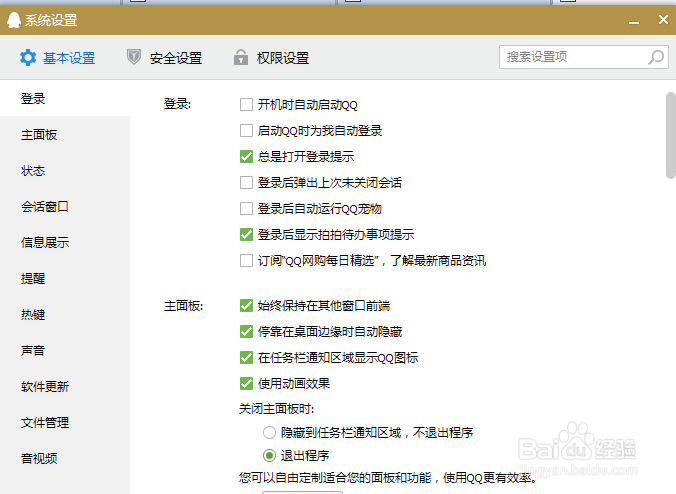This screenshot has height=494, width=676.
Task: Open 热键 settings in the sidebar
Action: click(x=65, y=315)
